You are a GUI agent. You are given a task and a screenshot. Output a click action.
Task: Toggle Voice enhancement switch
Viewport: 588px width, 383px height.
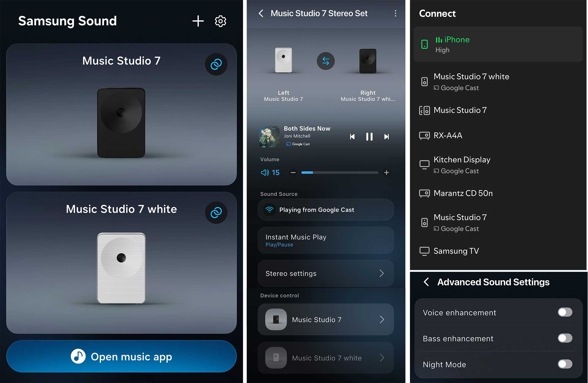pyautogui.click(x=565, y=312)
